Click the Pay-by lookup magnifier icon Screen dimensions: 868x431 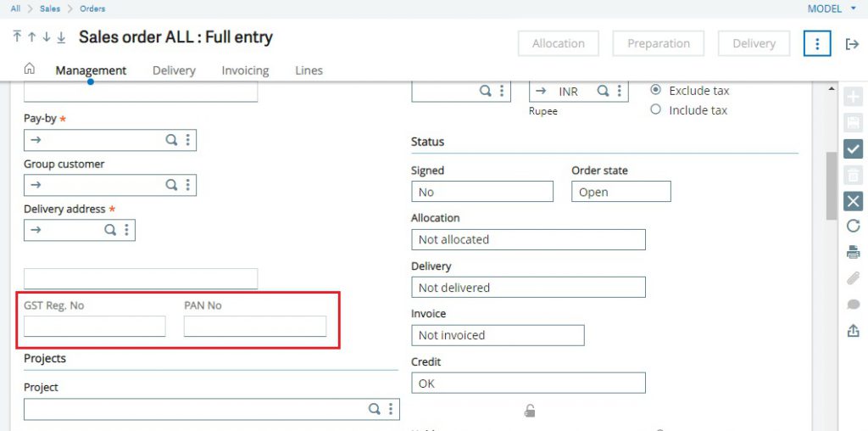171,140
